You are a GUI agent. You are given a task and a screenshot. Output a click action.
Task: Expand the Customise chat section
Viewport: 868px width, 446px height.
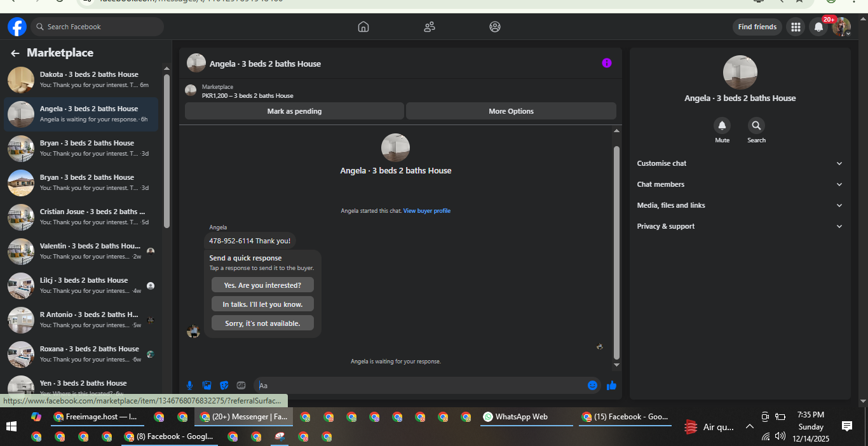[x=740, y=163]
